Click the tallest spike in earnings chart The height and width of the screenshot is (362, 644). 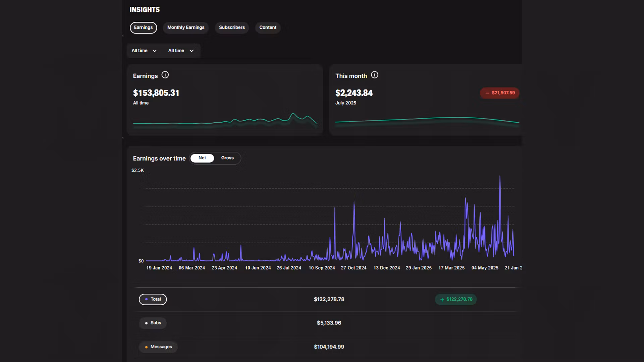[x=500, y=178]
